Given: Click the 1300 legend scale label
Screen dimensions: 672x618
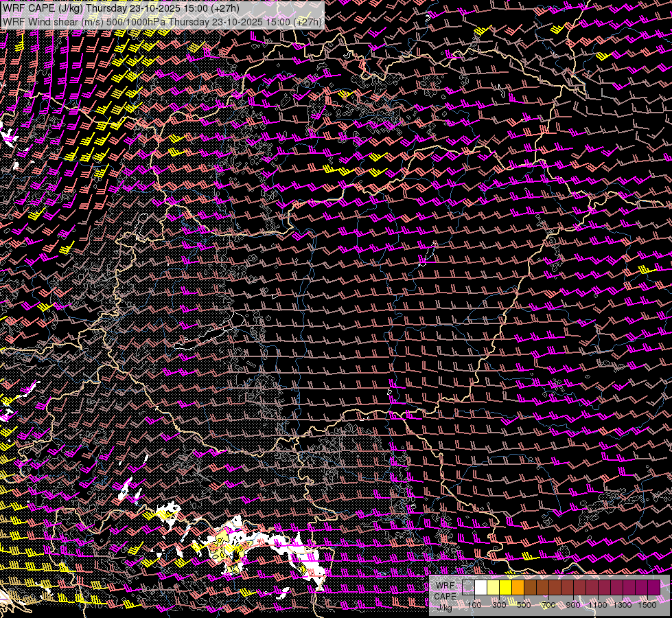Looking at the screenshot, I should [x=623, y=605].
